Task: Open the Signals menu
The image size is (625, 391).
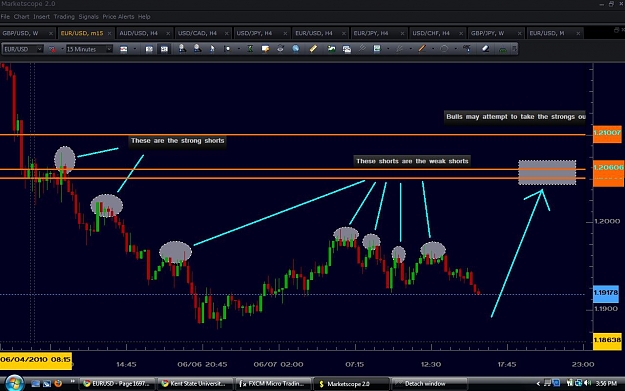Action: [x=88, y=17]
